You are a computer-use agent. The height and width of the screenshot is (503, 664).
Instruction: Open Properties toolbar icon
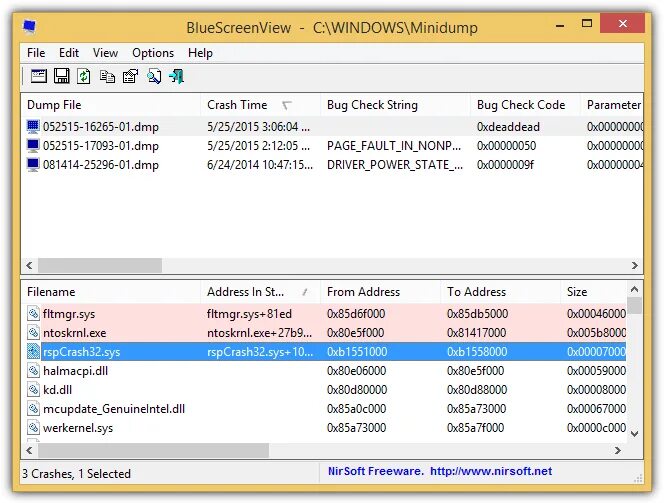pyautogui.click(x=130, y=76)
